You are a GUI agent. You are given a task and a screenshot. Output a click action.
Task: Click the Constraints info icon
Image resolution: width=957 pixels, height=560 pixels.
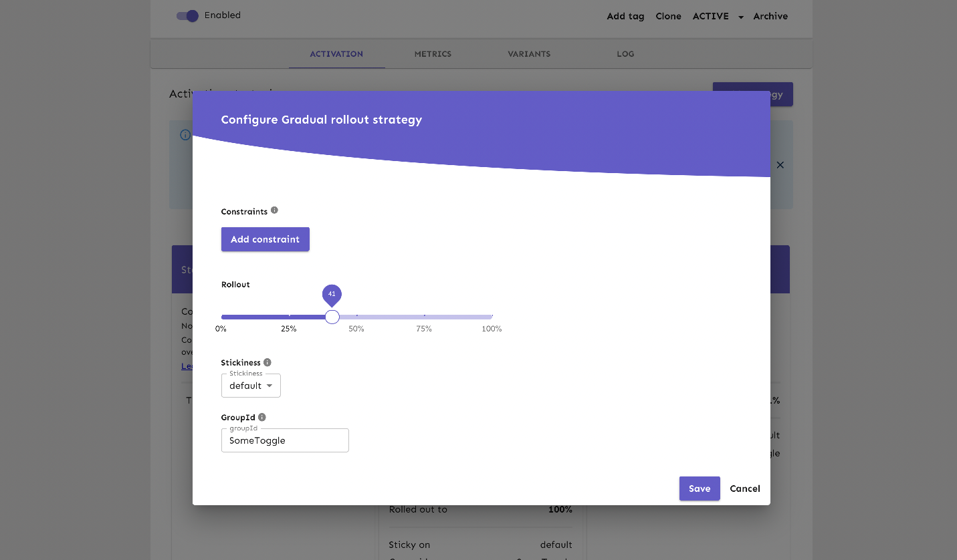[274, 211]
